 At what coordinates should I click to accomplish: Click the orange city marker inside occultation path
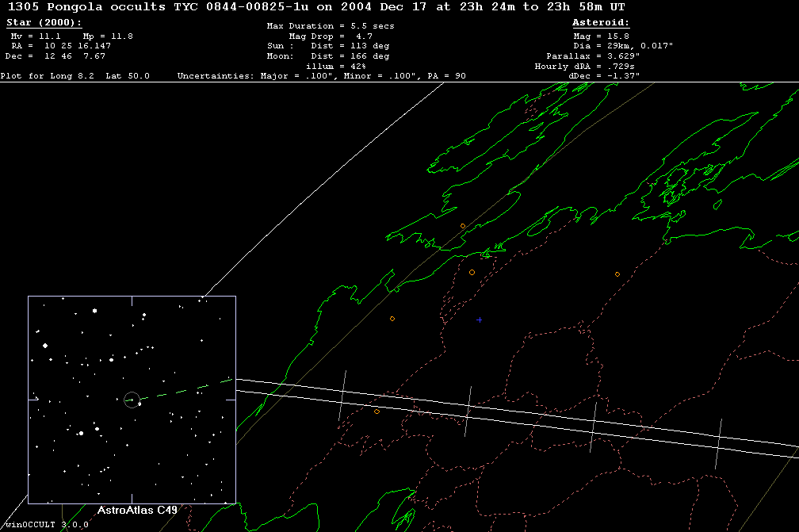pyautogui.click(x=377, y=411)
